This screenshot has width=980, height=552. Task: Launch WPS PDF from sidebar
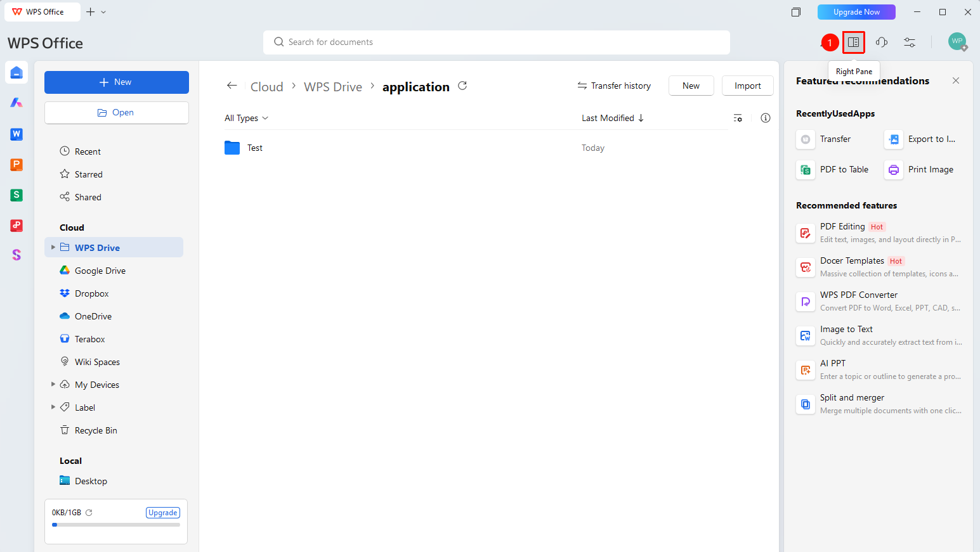[16, 226]
